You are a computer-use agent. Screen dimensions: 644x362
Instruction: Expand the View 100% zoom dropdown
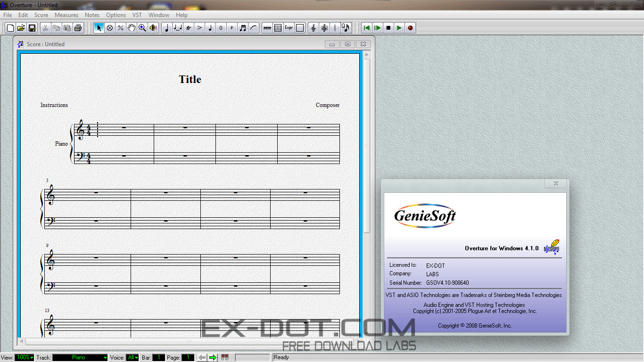(x=25, y=358)
